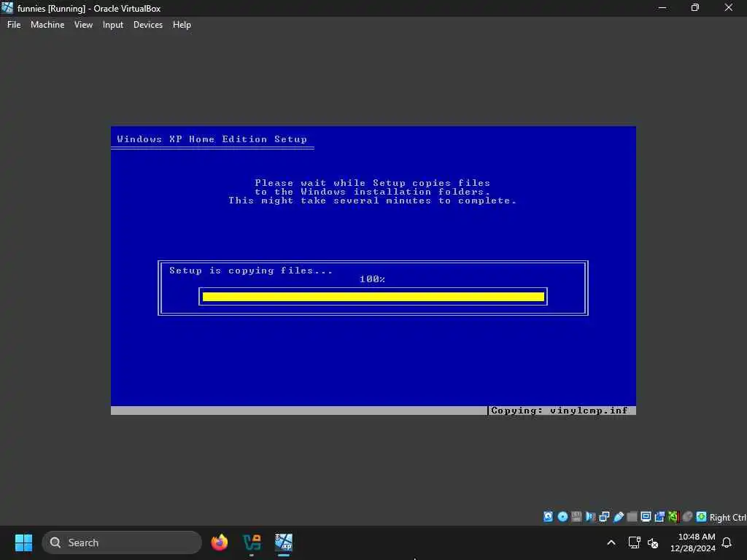
Task: Click the 100% progress label
Action: [372, 279]
